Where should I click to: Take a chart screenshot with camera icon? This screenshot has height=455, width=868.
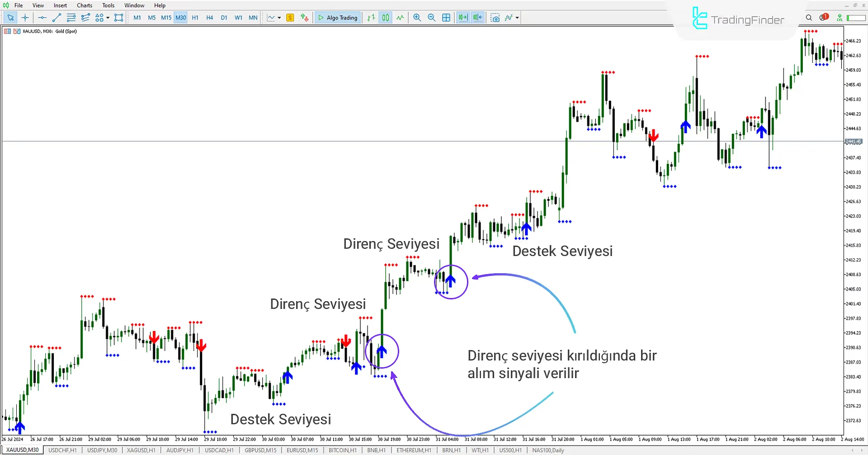click(495, 18)
